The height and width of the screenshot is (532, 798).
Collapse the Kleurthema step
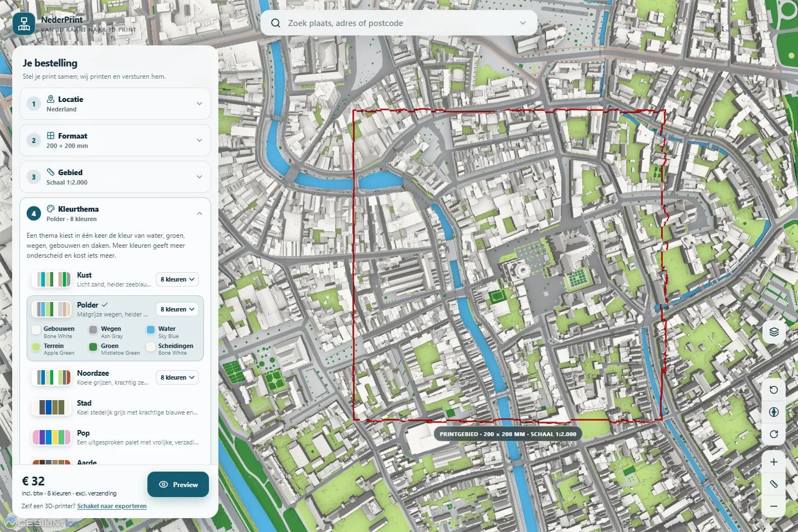(x=115, y=213)
